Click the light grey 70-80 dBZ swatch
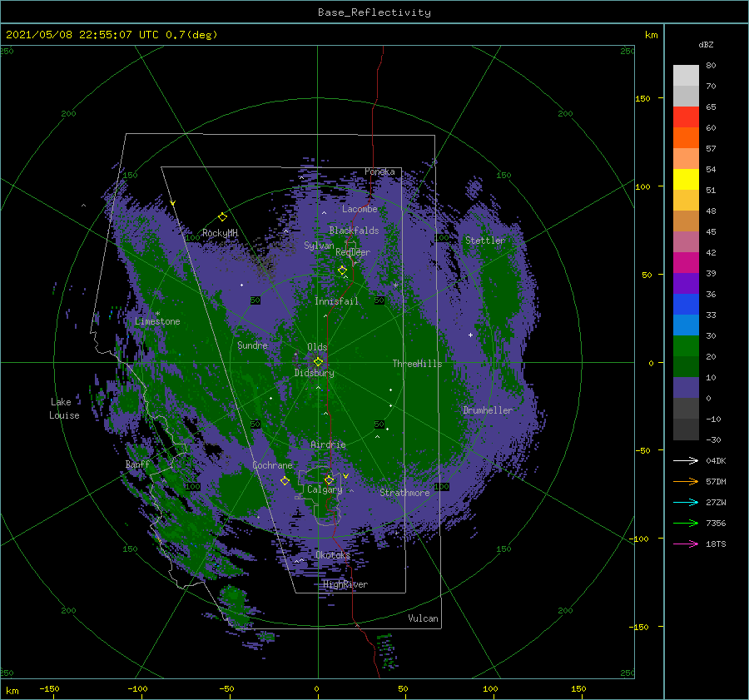 686,76
